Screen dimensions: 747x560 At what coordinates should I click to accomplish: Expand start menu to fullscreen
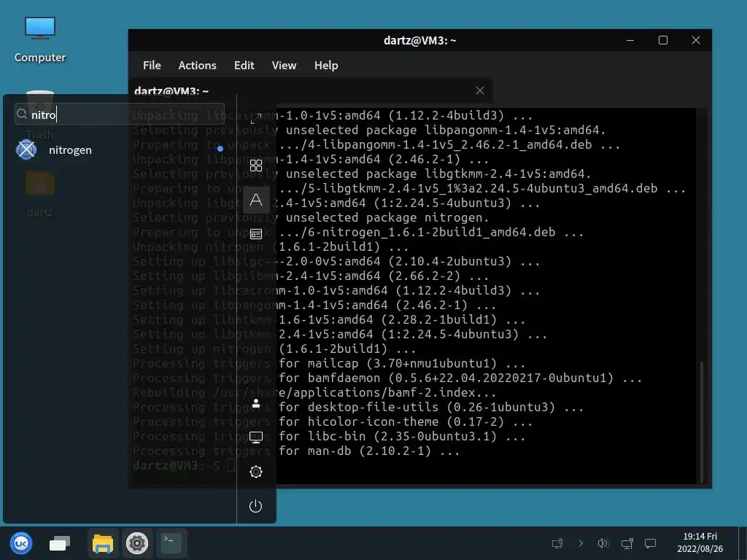point(256,119)
